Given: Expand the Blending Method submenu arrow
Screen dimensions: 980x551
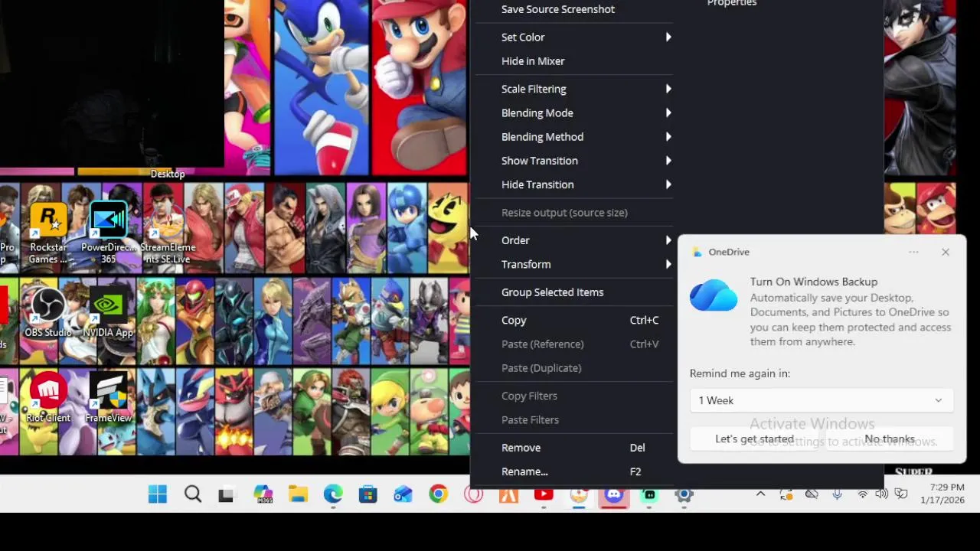Looking at the screenshot, I should point(668,136).
